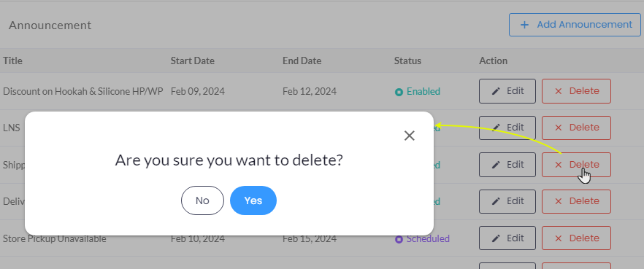Click the Status column header
This screenshot has height=269, width=644.
(407, 61)
